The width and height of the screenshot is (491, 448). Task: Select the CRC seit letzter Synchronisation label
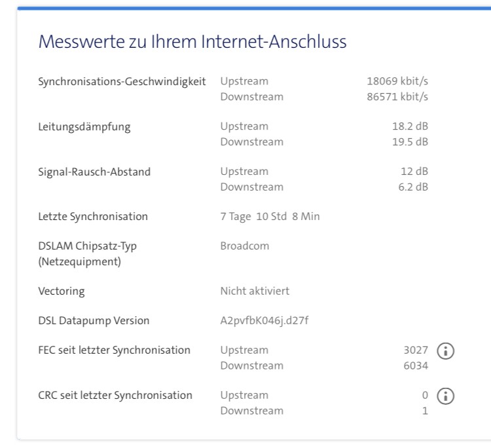(115, 395)
